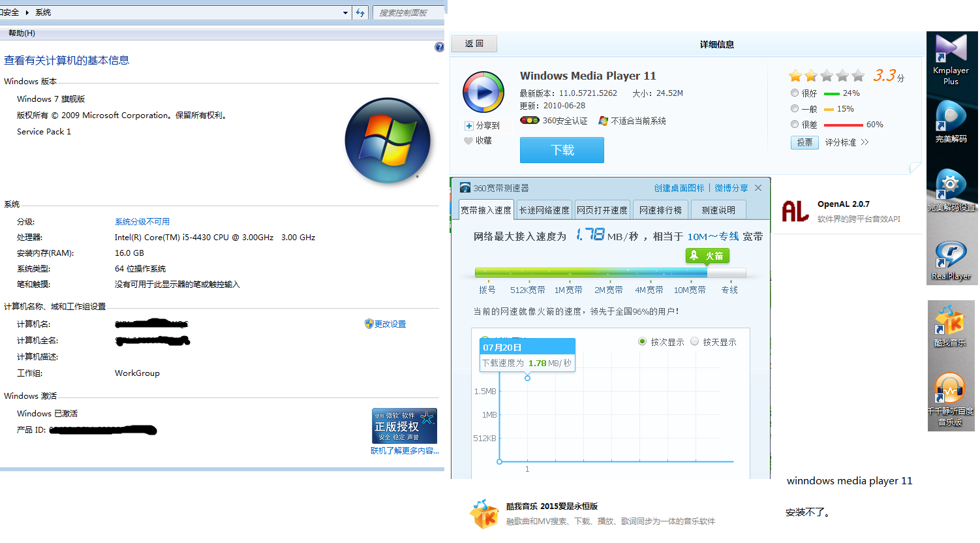The image size is (980, 543).
Task: Select 按次显示 display option
Action: pos(642,341)
